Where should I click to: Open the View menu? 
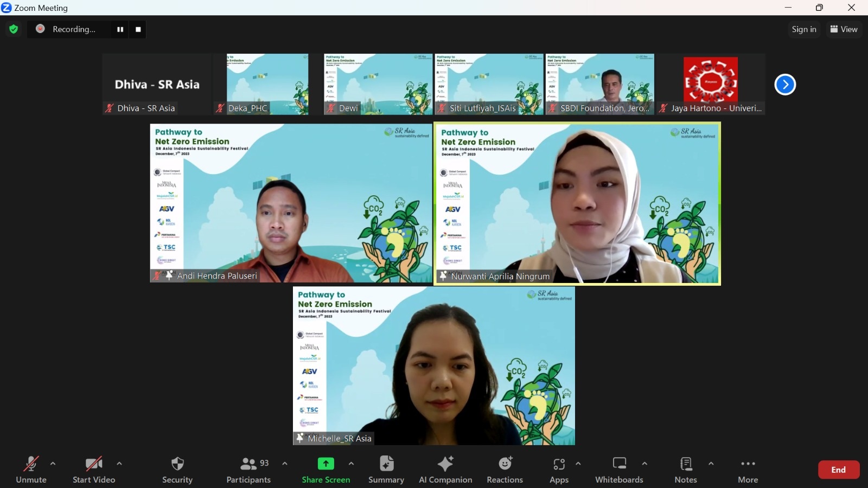pos(844,29)
